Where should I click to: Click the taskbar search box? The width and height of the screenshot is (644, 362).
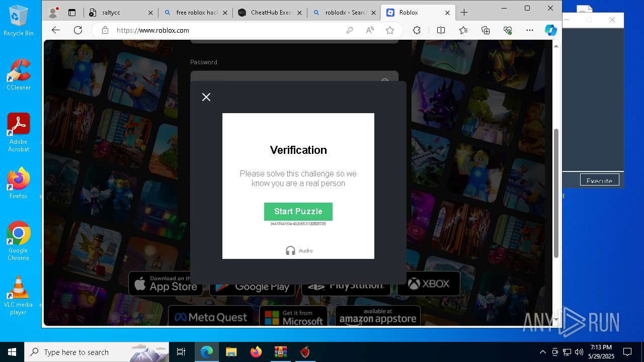coord(97,352)
